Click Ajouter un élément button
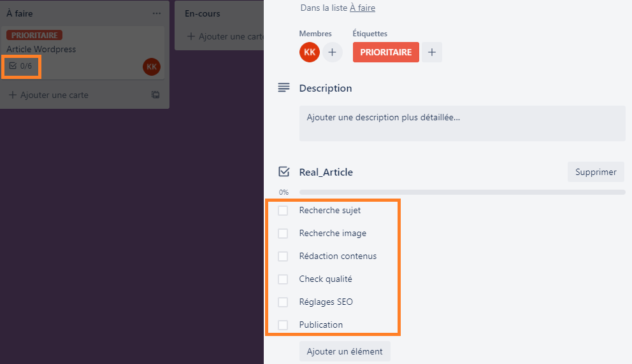 click(345, 351)
